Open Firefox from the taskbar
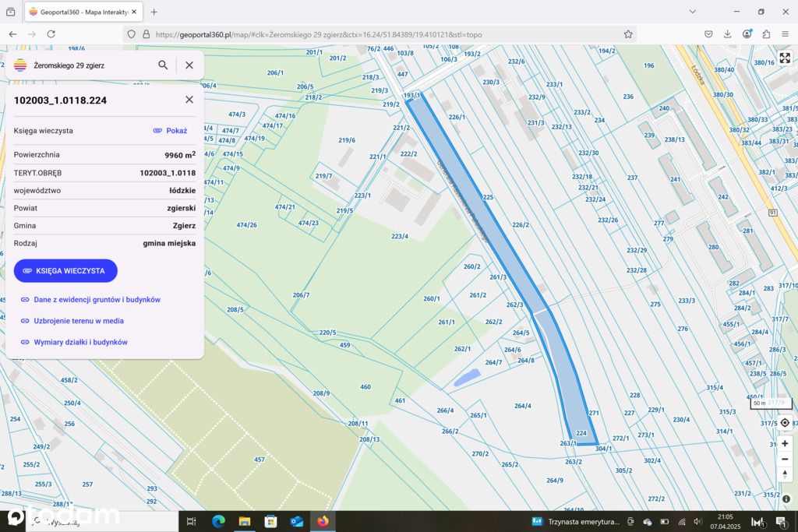Image resolution: width=798 pixels, height=532 pixels. (x=323, y=521)
